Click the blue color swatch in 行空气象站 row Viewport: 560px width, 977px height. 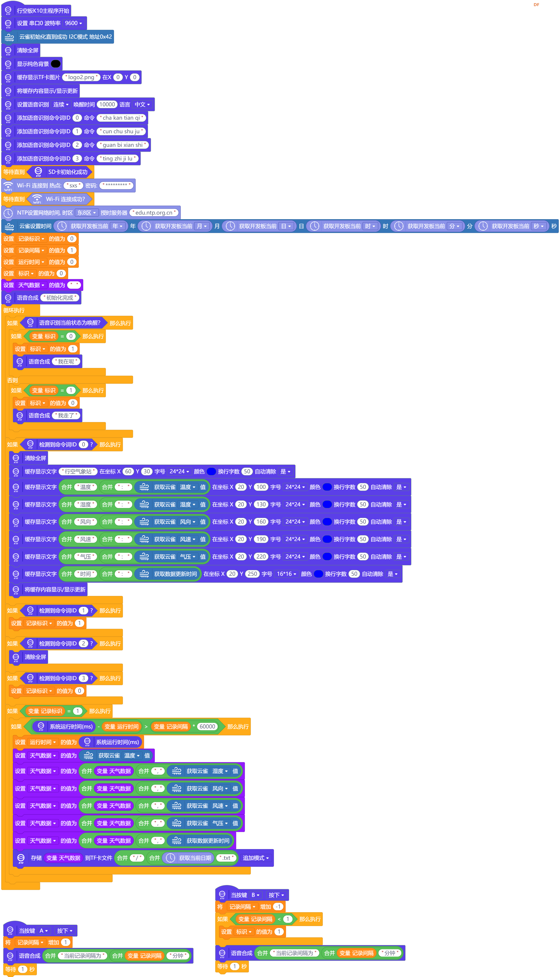pos(211,472)
